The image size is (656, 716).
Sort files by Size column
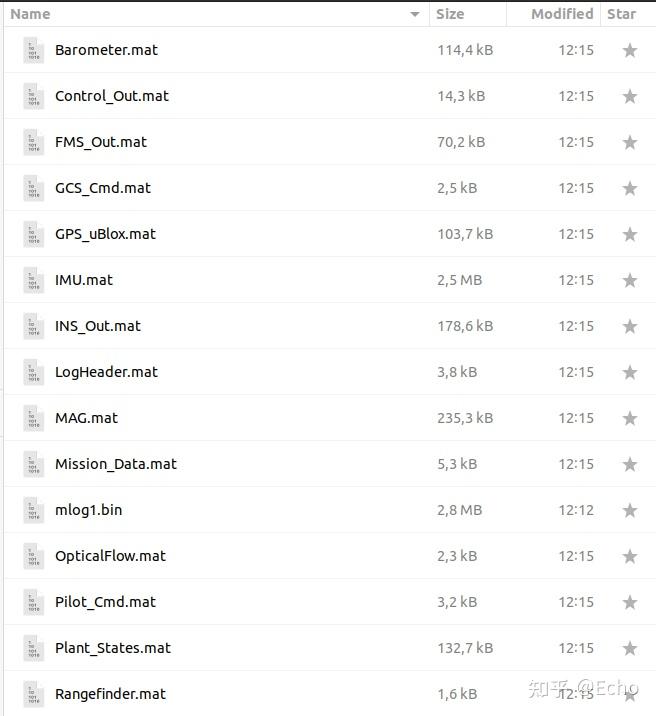click(x=450, y=14)
